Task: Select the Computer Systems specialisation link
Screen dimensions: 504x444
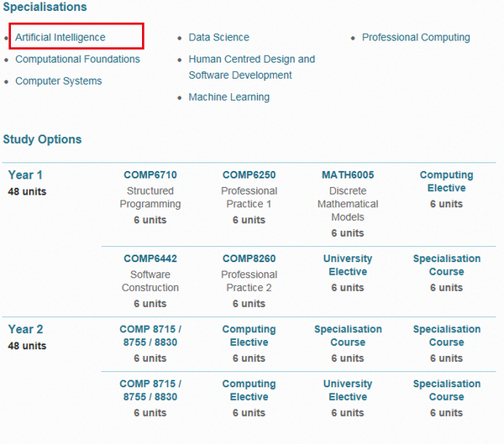Action: [x=59, y=81]
